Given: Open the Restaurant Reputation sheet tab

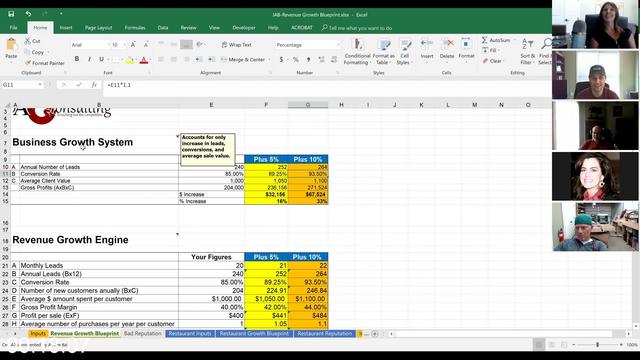Looking at the screenshot, I should 324,333.
